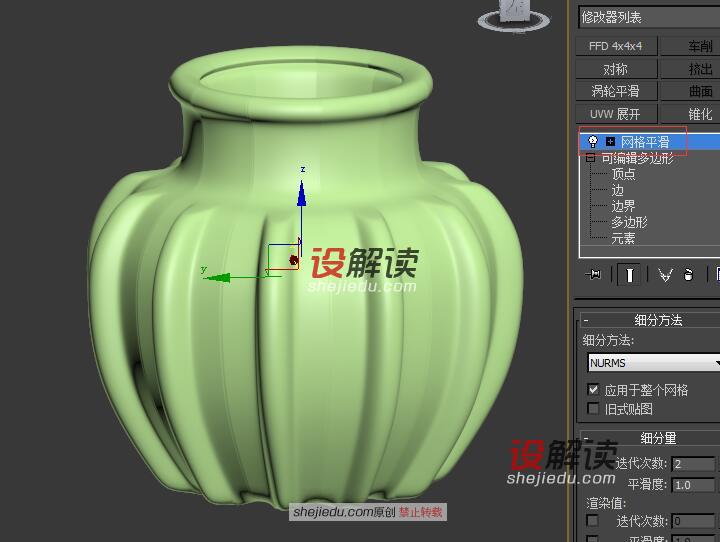Viewport: 720px width, 542px height.
Task: Click the Remove Modifier from stack icon
Action: click(688, 275)
